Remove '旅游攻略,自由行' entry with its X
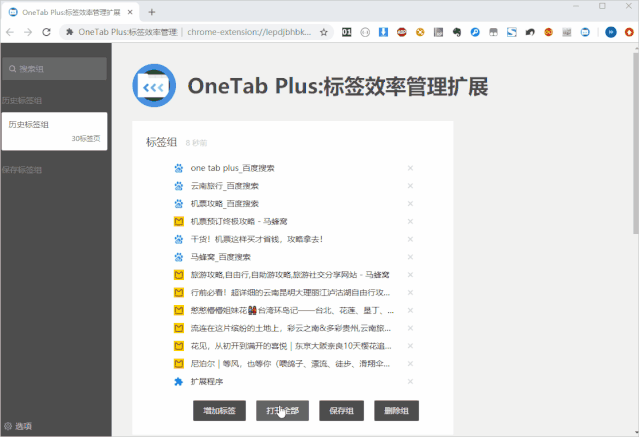The image size is (639, 437). [x=410, y=275]
